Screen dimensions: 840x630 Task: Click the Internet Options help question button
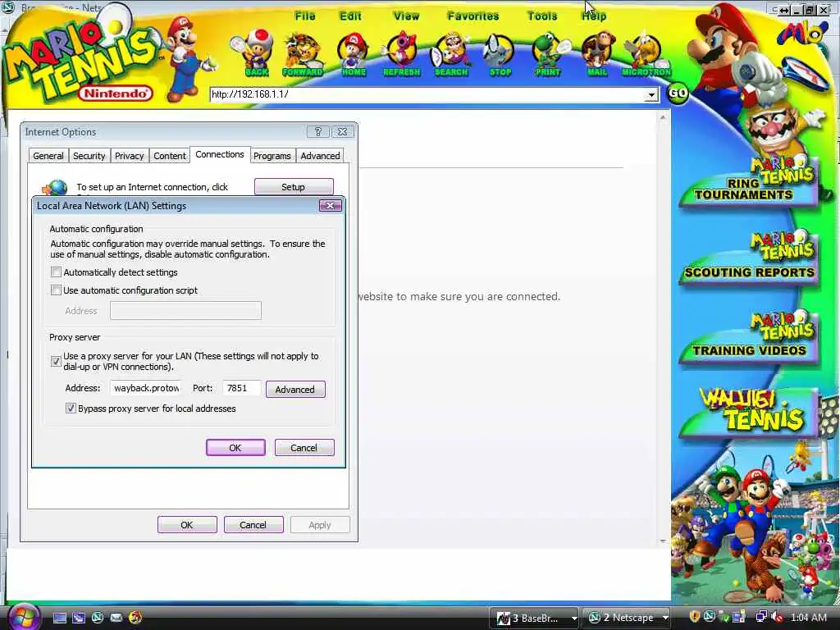tap(317, 131)
